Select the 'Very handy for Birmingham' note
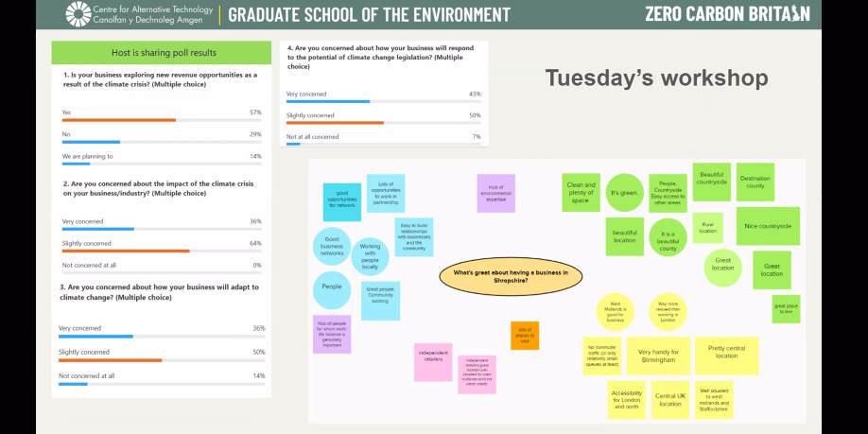868x434 pixels. coord(659,356)
